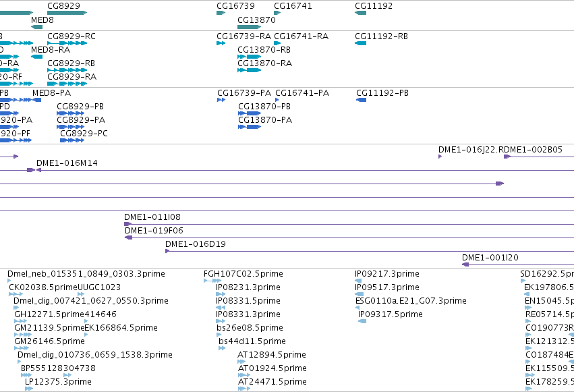
Task: Click the EK166864.5prime EST label
Action: pos(121,328)
